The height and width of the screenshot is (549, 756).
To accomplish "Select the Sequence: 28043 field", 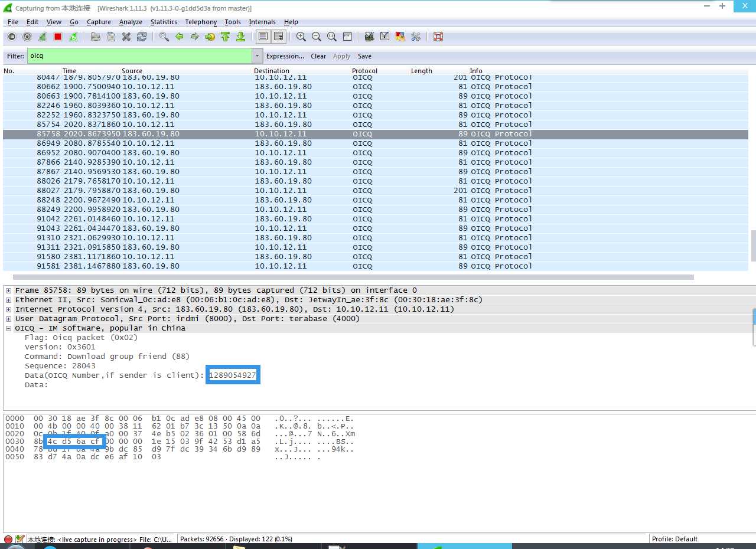I will [x=60, y=366].
